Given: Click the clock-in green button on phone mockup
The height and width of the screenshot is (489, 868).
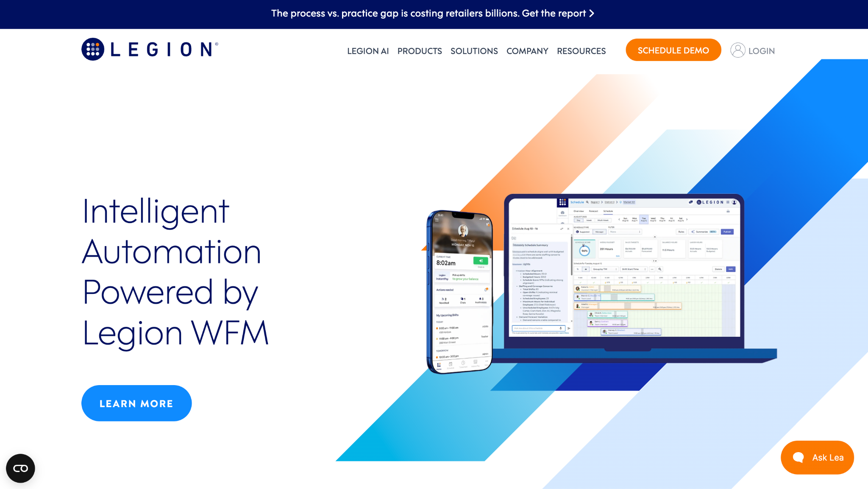Looking at the screenshot, I should [x=481, y=261].
